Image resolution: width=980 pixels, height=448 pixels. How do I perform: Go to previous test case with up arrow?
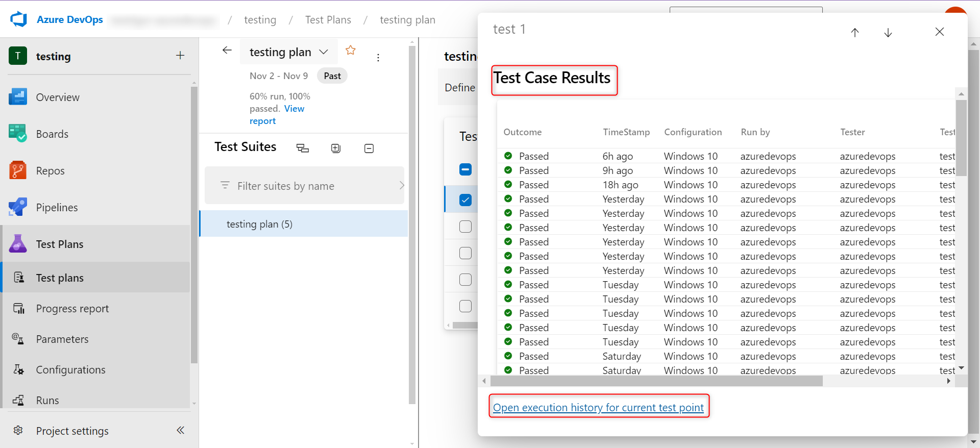[x=855, y=33]
